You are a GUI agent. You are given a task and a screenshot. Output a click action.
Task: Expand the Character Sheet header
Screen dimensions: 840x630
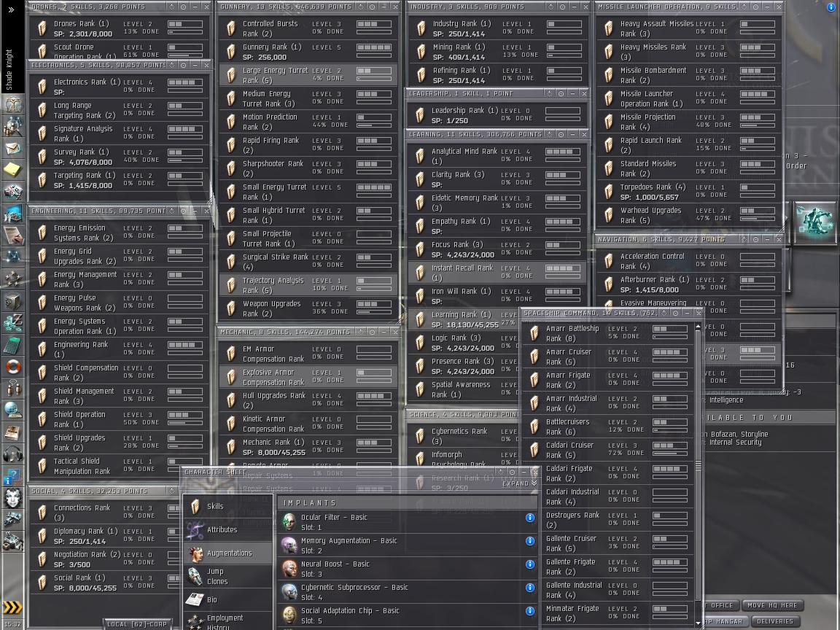point(519,483)
